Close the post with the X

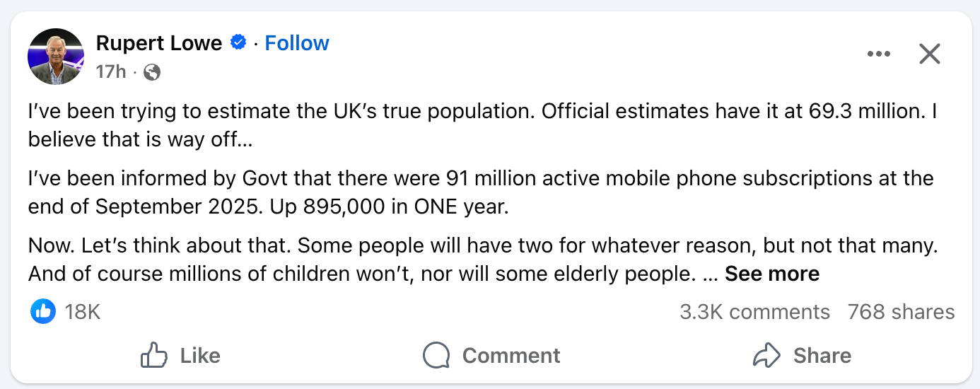coord(929,54)
